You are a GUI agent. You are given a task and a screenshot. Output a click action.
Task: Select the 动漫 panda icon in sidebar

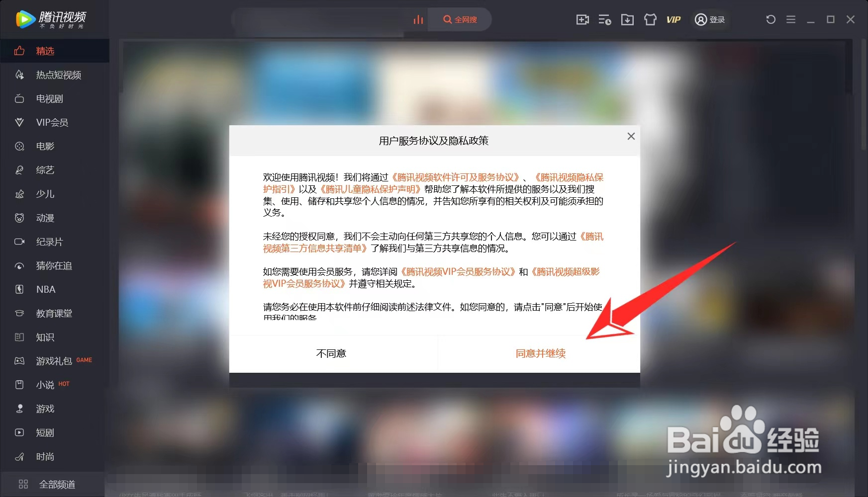tap(46, 218)
